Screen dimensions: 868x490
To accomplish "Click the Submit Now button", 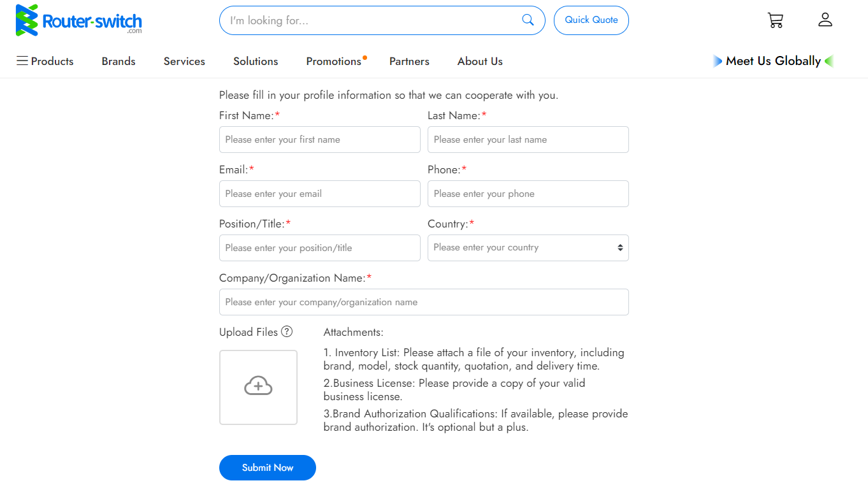I will coord(268,468).
